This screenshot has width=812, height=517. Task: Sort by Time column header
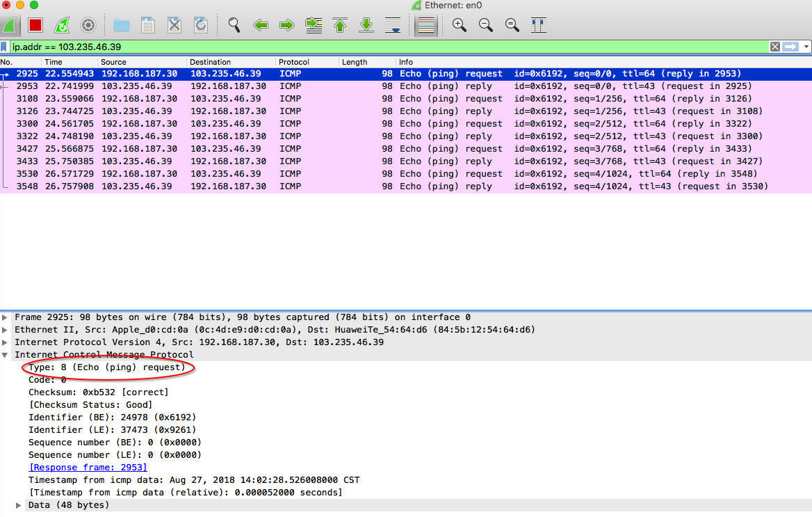[x=70, y=62]
